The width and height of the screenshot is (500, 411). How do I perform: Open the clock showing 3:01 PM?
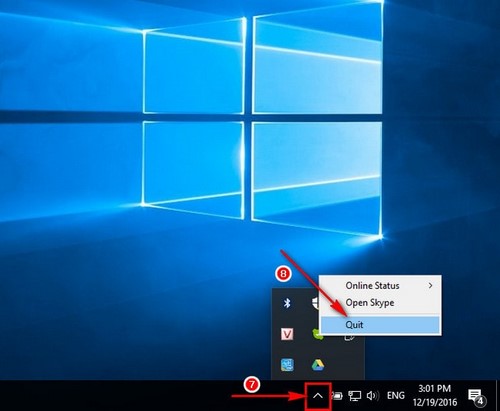pos(435,396)
